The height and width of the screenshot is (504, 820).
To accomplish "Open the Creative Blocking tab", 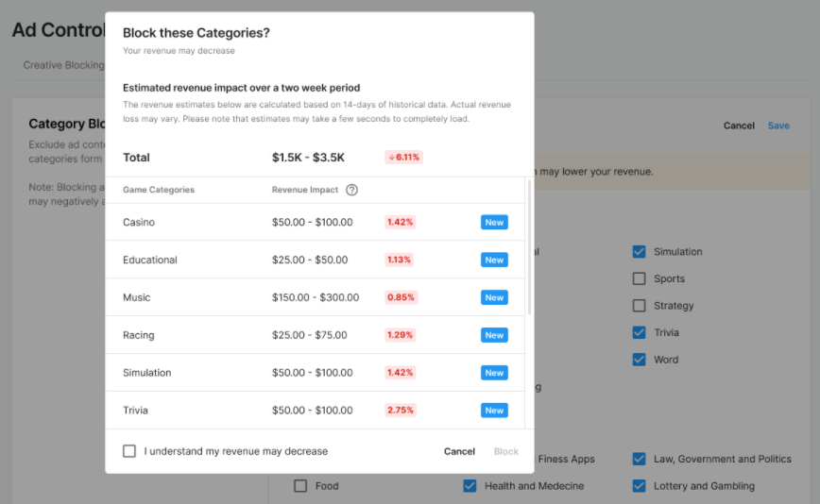I will (63, 65).
